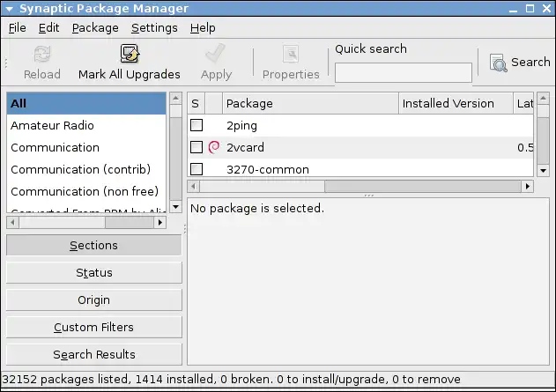Click sections list scroll right arrow
Image resolution: width=556 pixels, height=392 pixels.
point(159,223)
